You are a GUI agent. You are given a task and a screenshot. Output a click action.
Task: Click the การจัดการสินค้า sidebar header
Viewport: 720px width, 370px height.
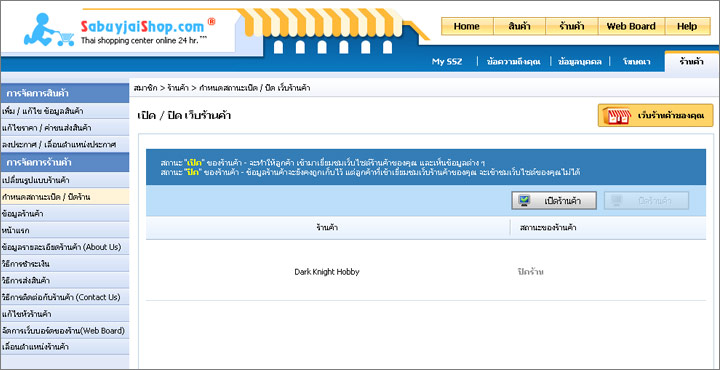coord(64,94)
